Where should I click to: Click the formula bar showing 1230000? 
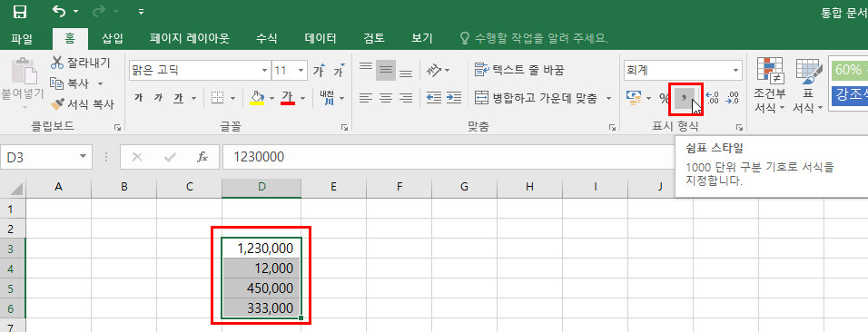(449, 157)
